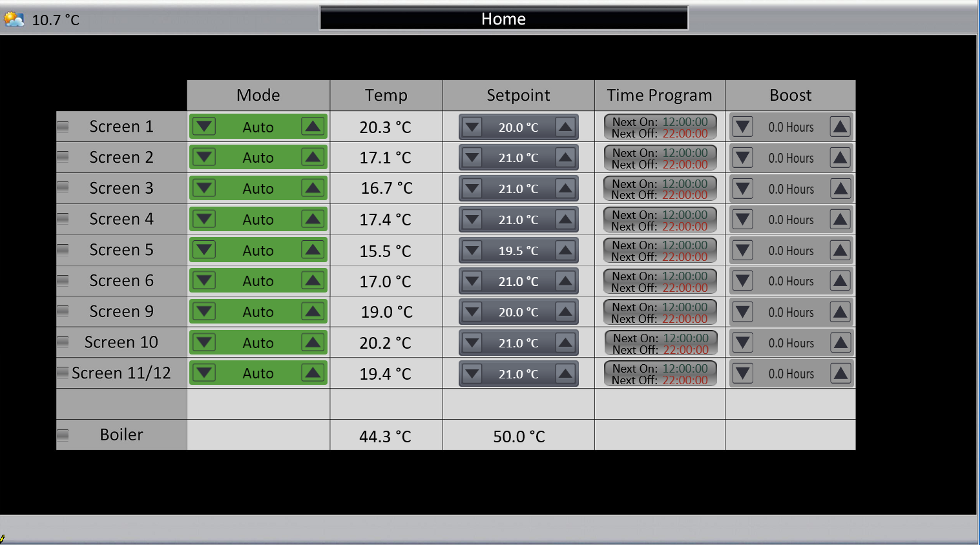Viewport: 980px width, 545px height.
Task: Decrease Screen 2 setpoint with down arrow
Action: point(472,158)
